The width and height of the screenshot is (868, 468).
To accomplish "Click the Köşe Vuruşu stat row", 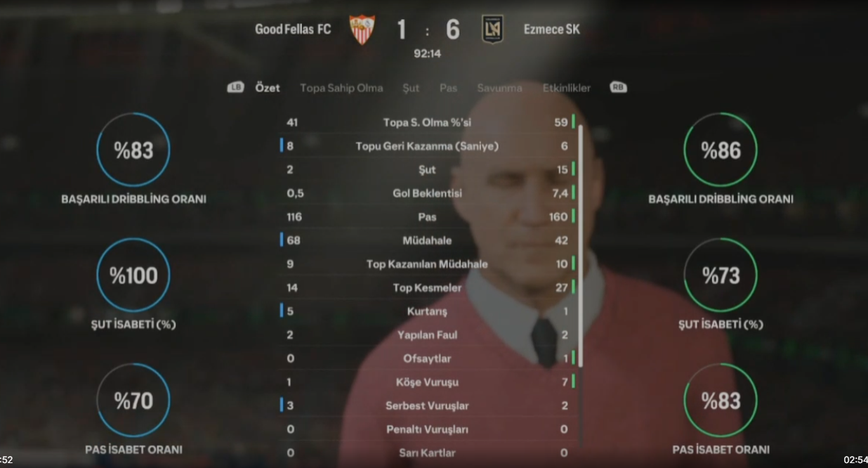I will pos(428,382).
